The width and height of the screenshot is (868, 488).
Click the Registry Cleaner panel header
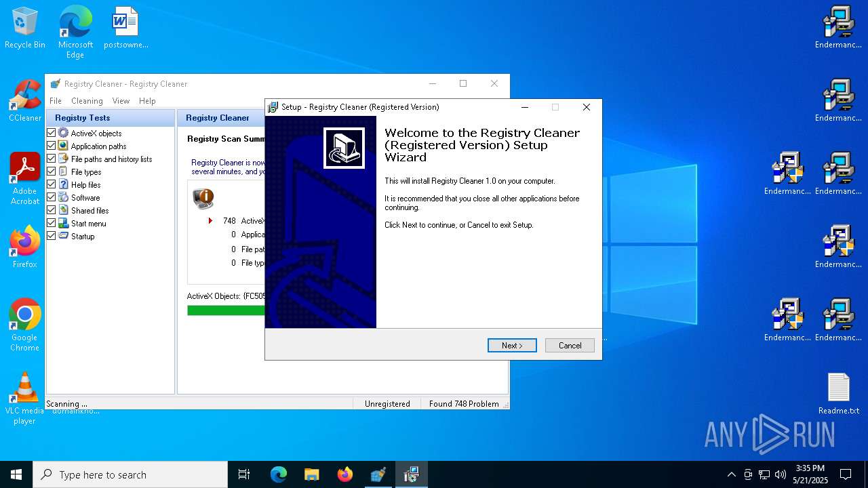221,118
